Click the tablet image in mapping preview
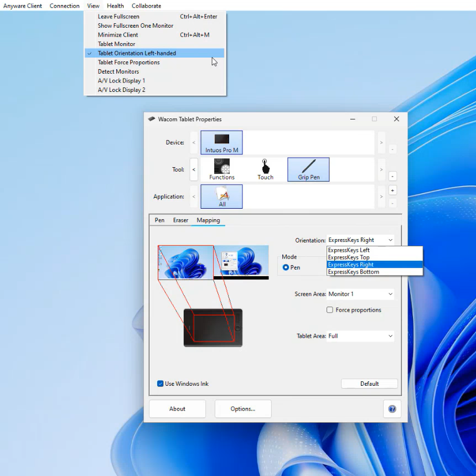 (213, 328)
